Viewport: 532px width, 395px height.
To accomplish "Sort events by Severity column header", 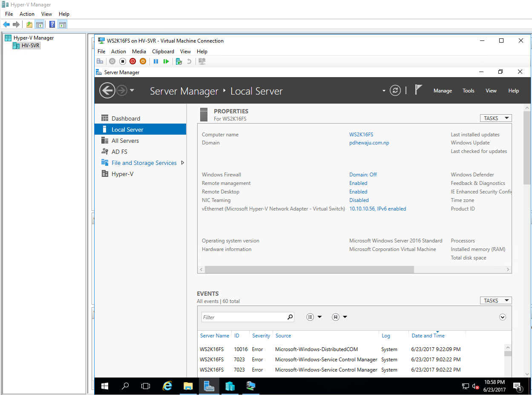I will (x=261, y=336).
